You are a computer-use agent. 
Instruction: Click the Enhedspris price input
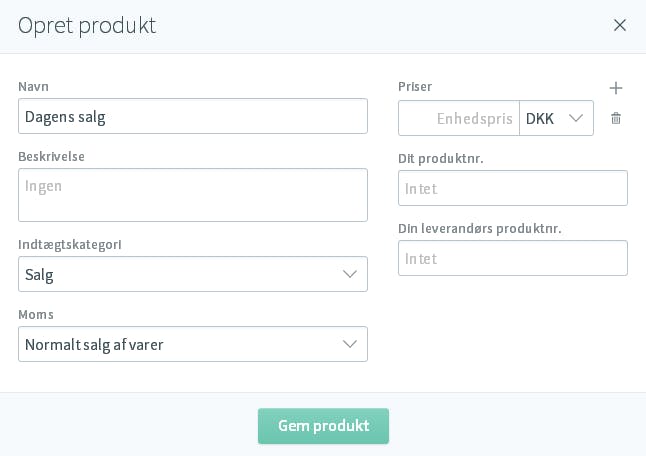coord(459,118)
